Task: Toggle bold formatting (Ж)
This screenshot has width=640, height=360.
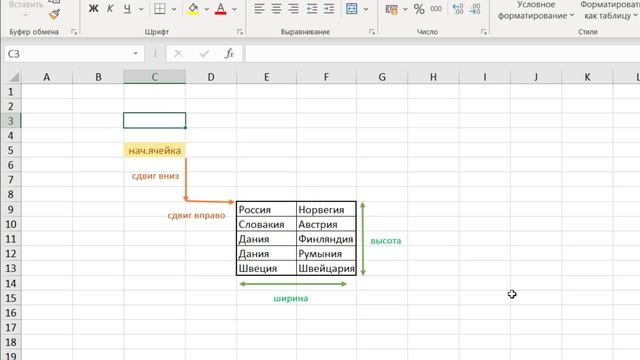Action: [93, 9]
